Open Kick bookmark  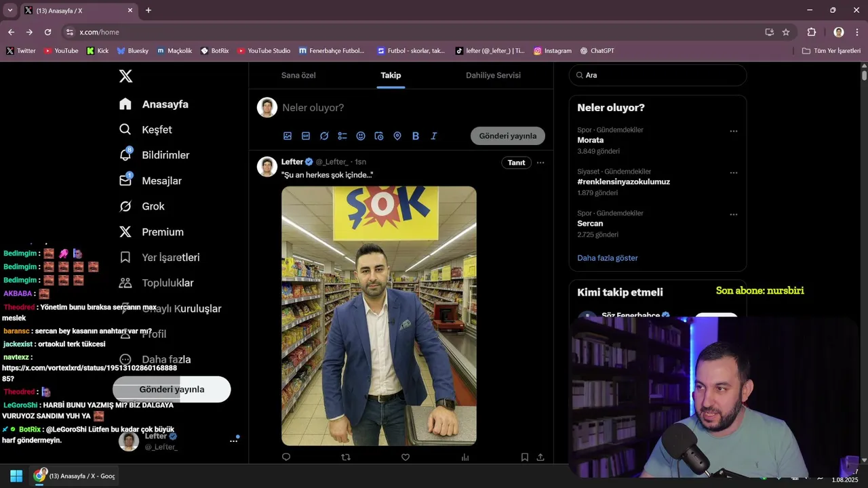(98, 51)
